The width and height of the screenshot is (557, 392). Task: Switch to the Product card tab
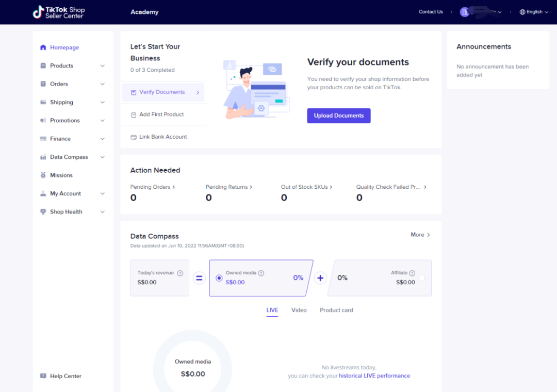[336, 311]
